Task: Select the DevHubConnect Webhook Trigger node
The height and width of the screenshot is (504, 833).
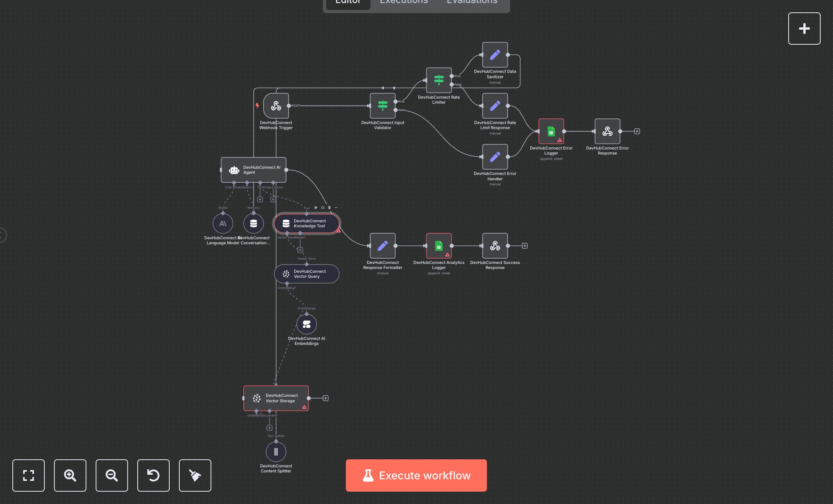Action: (x=276, y=106)
